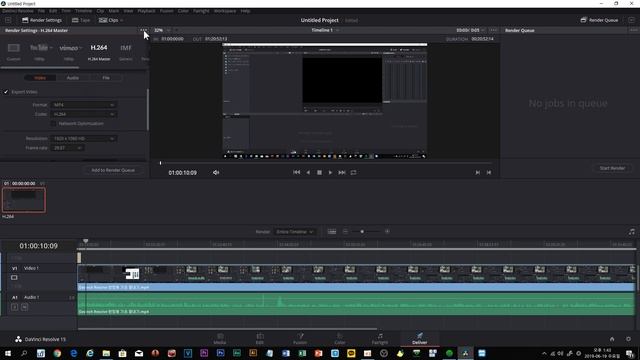Toggle viewer audio mute speaker icon
640x360 pixels.
(x=216, y=173)
